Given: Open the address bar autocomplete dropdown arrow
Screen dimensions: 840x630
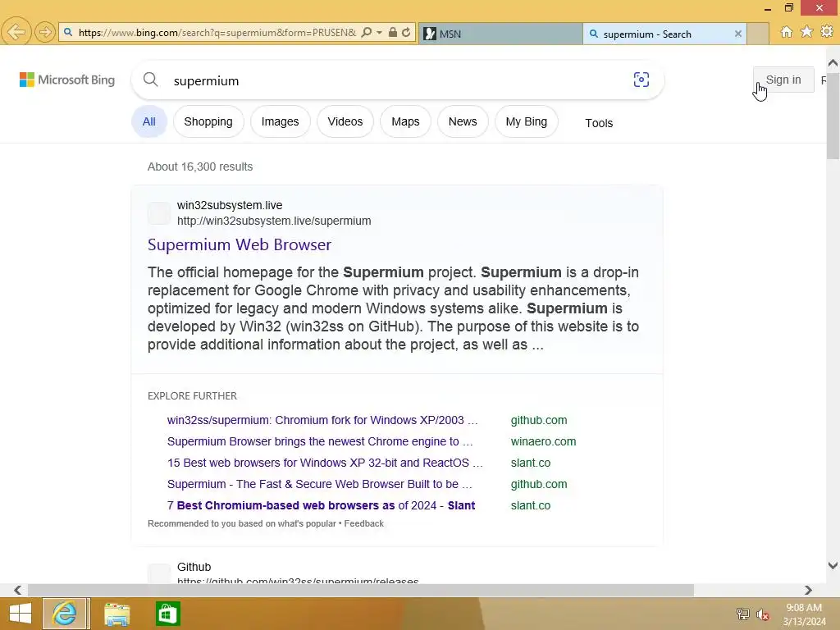Looking at the screenshot, I should pyautogui.click(x=379, y=33).
